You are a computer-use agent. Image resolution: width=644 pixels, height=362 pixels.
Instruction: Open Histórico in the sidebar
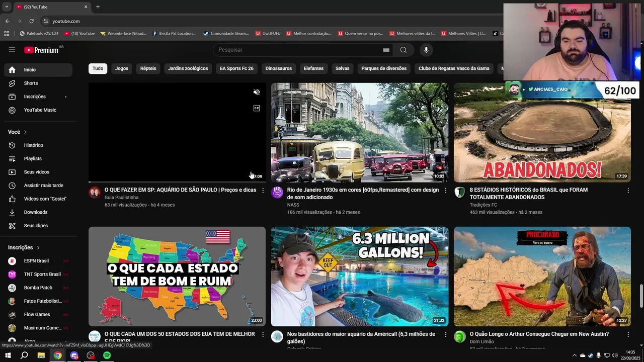(38, 145)
